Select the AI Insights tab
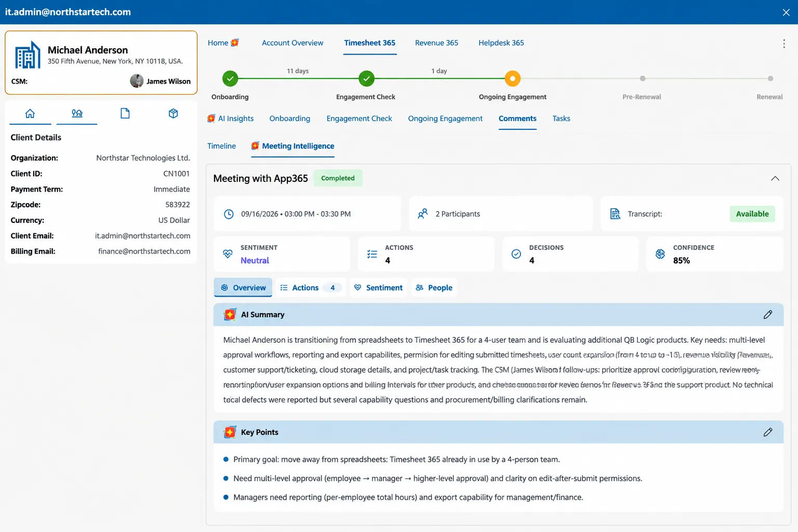Screen dimensions: 798x532 point(231,118)
